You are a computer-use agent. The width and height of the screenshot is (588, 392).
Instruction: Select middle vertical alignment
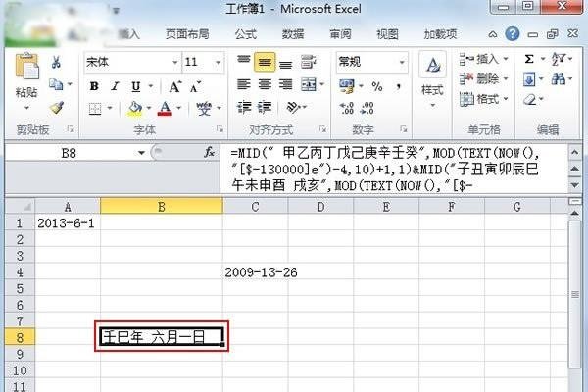pyautogui.click(x=265, y=62)
